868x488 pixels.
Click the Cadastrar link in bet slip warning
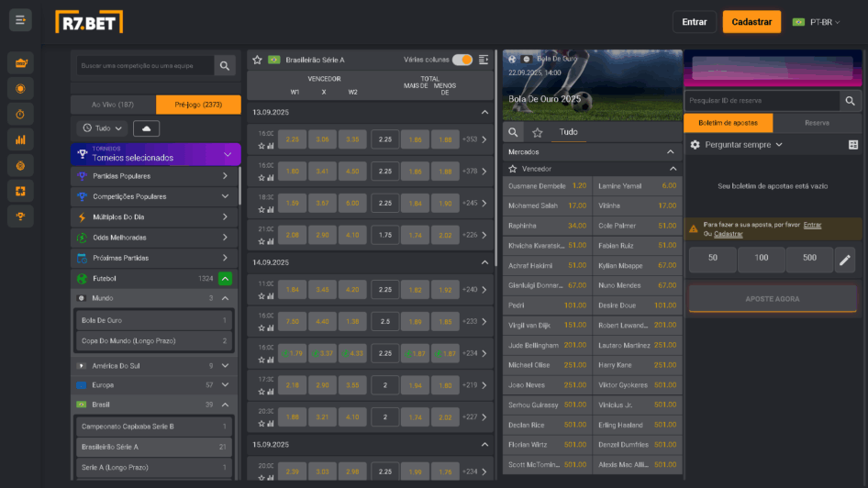(728, 234)
